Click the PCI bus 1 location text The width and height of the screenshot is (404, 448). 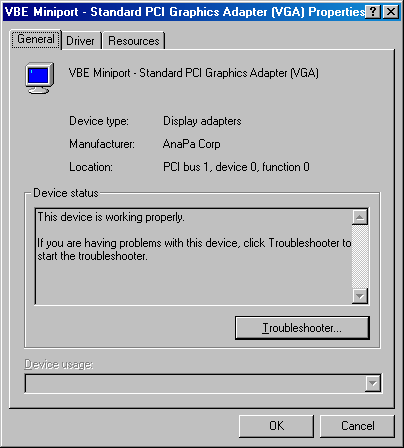(x=236, y=167)
